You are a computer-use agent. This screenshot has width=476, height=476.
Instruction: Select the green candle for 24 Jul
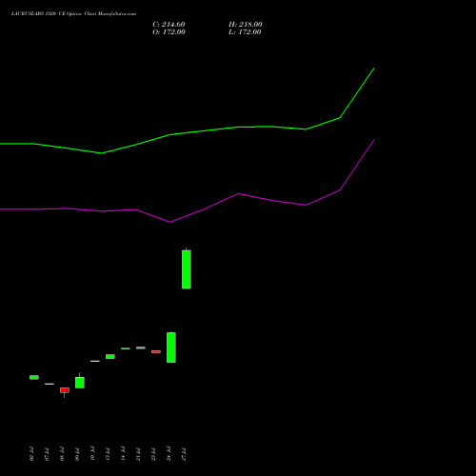(x=171, y=347)
